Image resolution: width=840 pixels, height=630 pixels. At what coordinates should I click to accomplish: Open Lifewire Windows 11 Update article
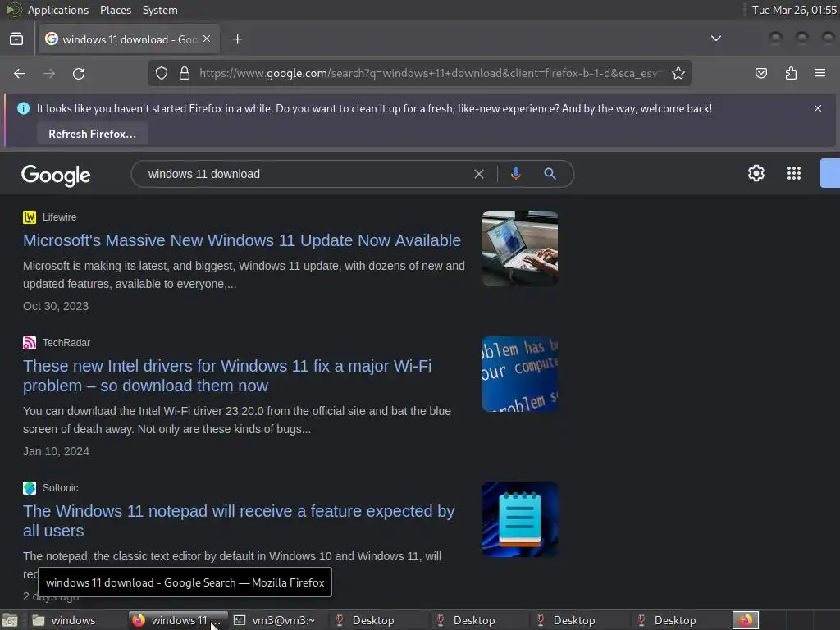[242, 240]
